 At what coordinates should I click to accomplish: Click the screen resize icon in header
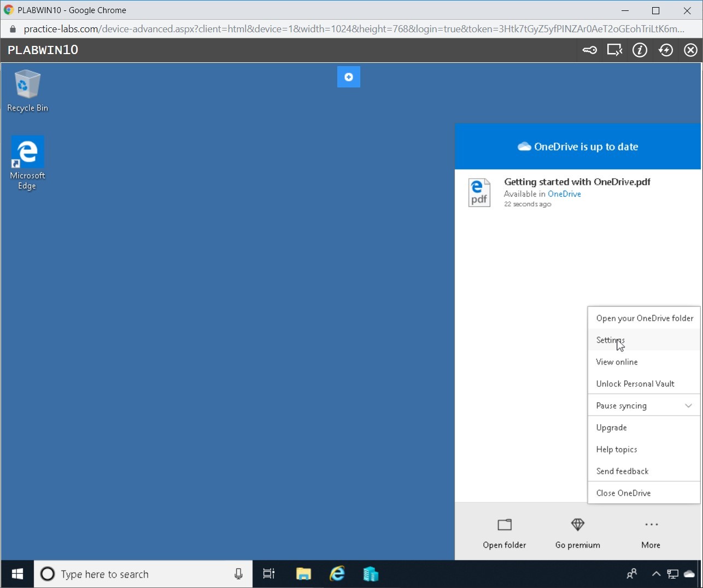[614, 50]
